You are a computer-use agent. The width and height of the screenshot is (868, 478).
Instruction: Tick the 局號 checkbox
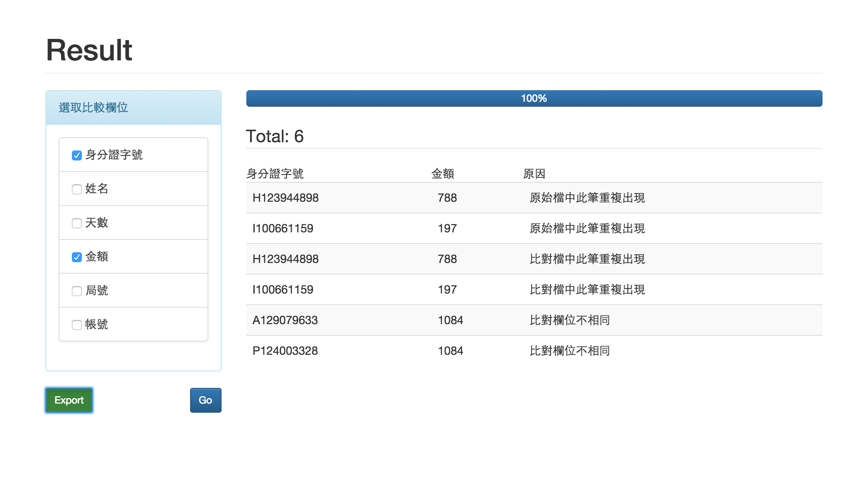click(x=77, y=291)
